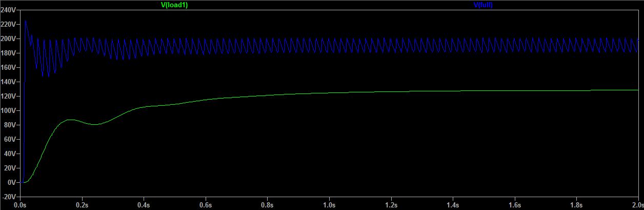Image resolution: width=644 pixels, height=210 pixels.
Task: Click the 140V vertical axis label
Action: point(9,82)
